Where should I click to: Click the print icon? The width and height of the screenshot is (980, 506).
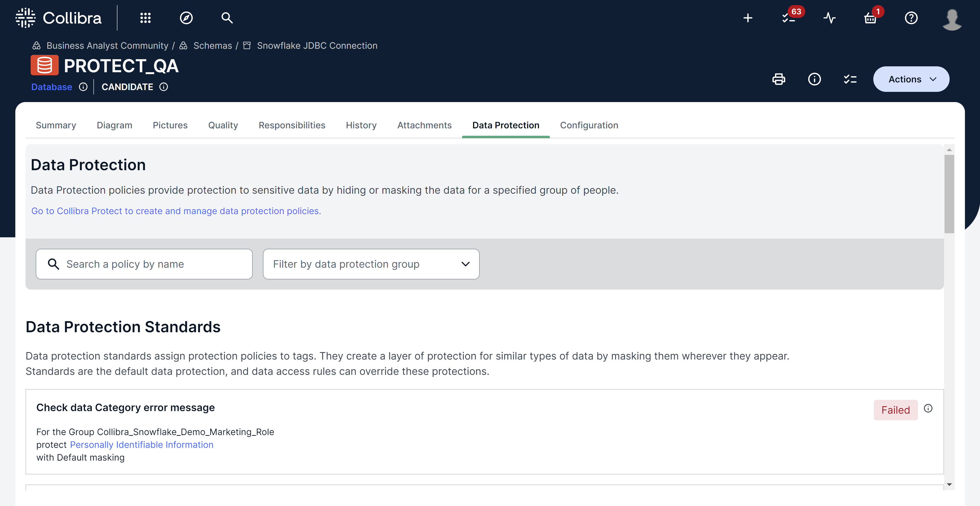point(779,79)
